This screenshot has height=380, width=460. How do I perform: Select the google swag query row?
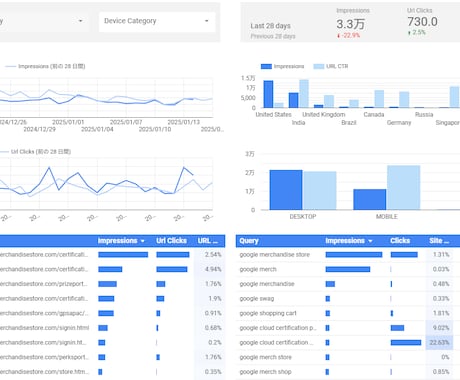[x=347, y=299]
